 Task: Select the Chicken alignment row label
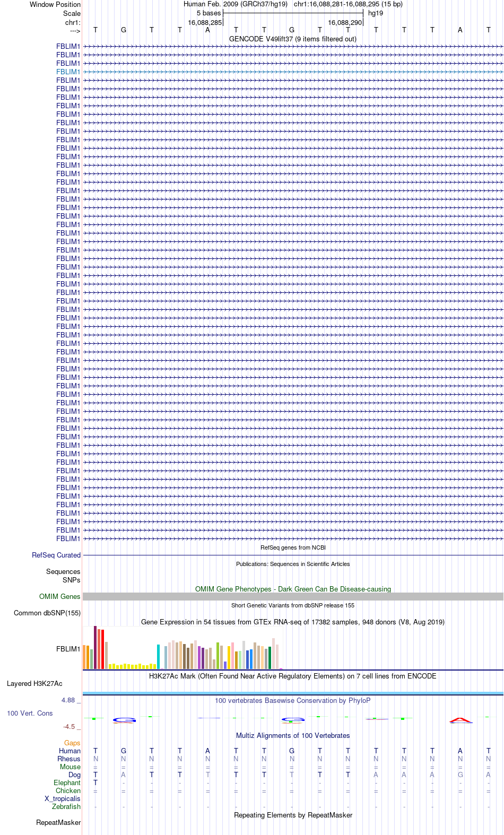(x=68, y=790)
